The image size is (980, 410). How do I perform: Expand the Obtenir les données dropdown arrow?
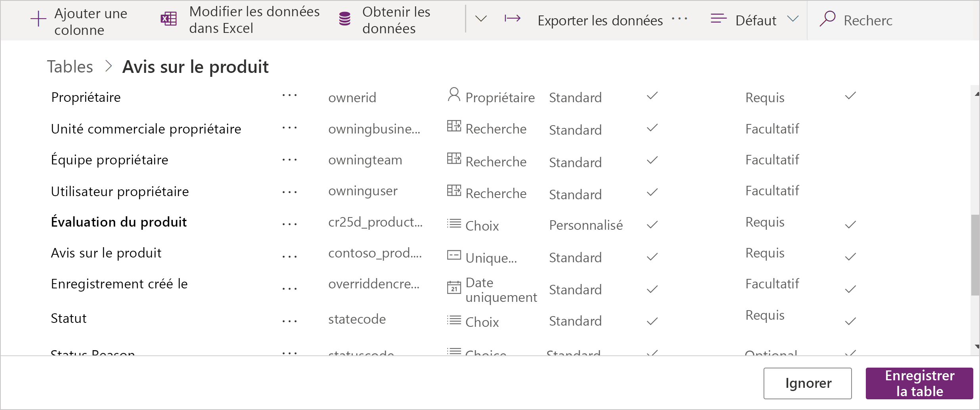tap(481, 19)
